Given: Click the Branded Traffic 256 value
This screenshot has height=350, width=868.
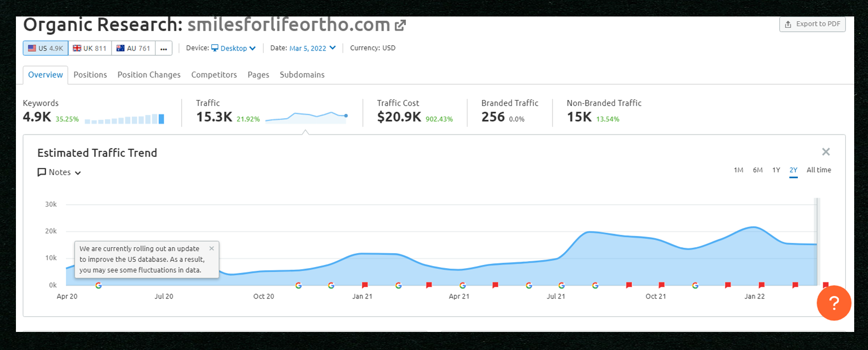Looking at the screenshot, I should click(x=493, y=117).
